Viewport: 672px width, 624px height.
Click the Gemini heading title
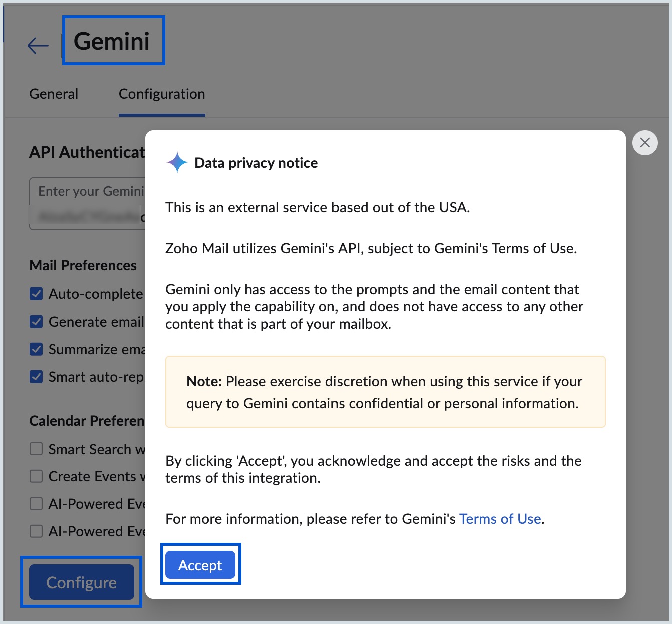[x=112, y=42]
